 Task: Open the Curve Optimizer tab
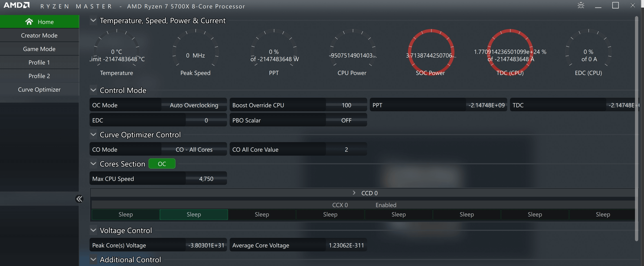[39, 89]
